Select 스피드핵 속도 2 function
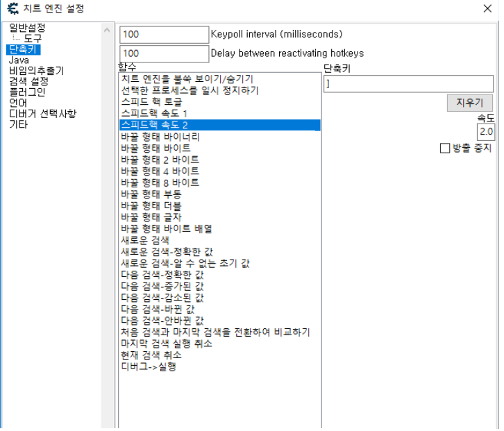The image size is (504, 431). click(221, 126)
